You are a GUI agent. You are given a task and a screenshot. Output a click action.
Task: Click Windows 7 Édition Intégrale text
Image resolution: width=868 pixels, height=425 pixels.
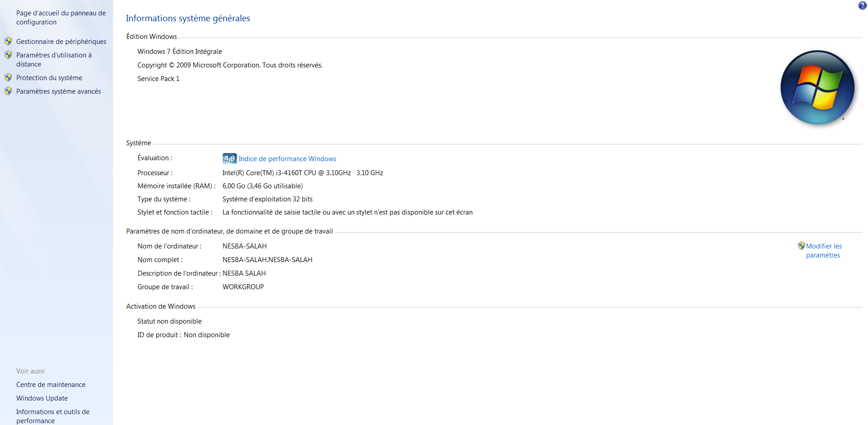click(x=180, y=52)
